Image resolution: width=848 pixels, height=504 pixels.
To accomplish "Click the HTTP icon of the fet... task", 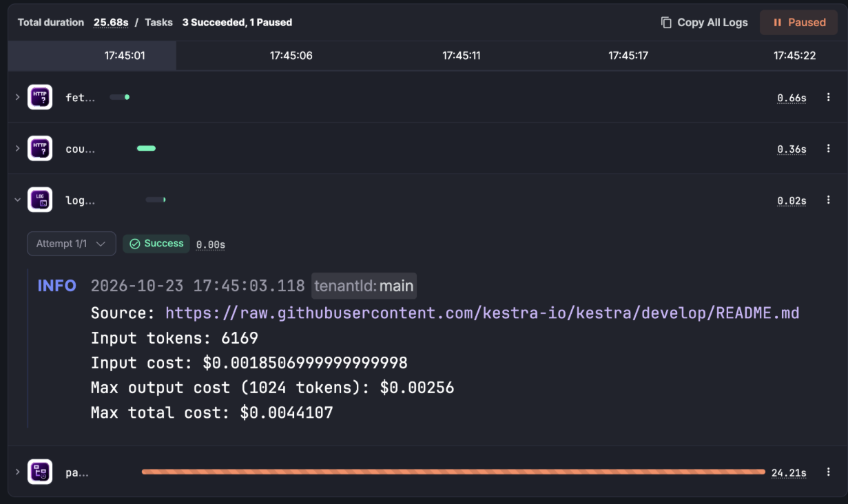I will click(40, 97).
